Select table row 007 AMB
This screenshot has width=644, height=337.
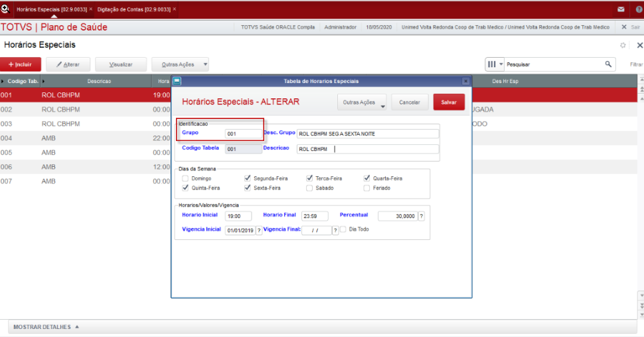pyautogui.click(x=85, y=181)
